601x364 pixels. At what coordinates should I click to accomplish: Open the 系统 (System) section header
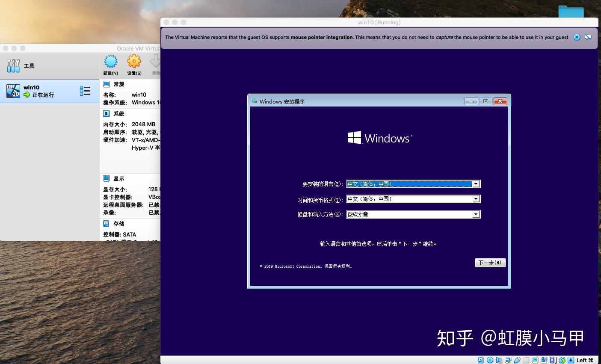coord(119,114)
